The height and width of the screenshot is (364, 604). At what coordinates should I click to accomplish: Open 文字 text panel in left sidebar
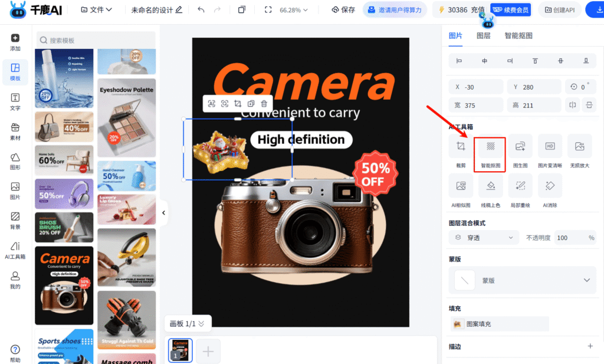[x=15, y=101]
